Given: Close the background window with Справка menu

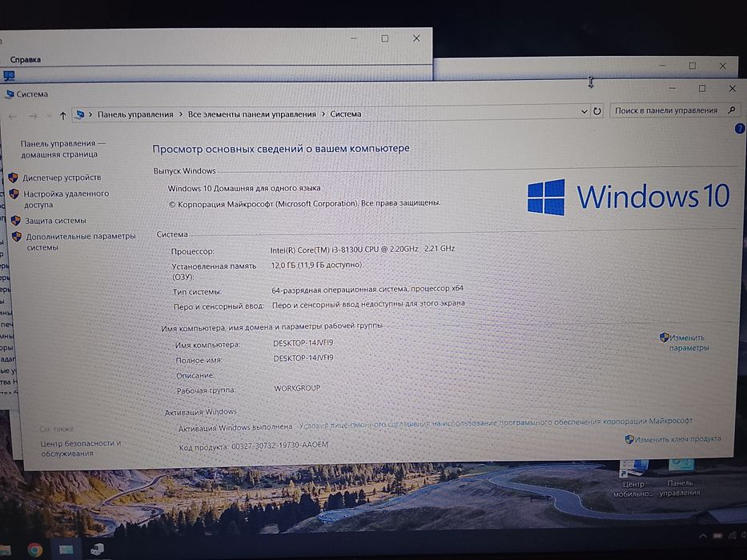Looking at the screenshot, I should pyautogui.click(x=416, y=38).
